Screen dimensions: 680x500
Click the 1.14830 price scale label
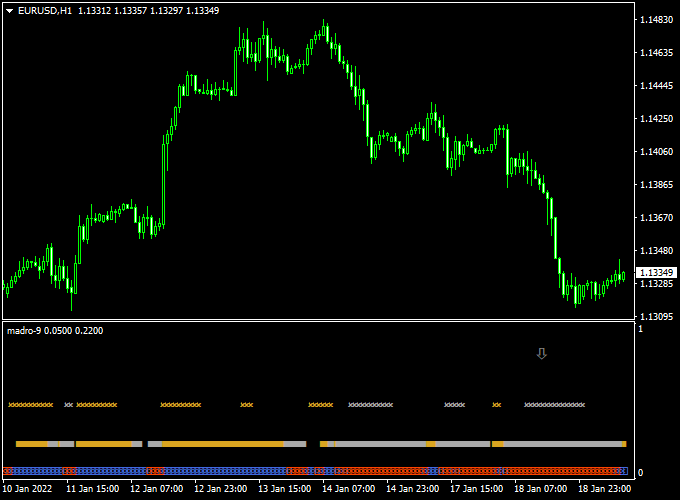(657, 20)
